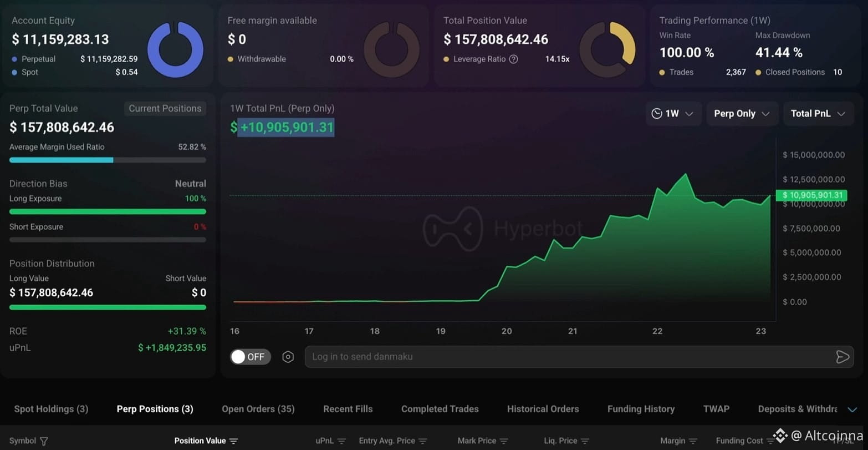Open the Total PnL metric dropdown
Image resolution: width=868 pixels, height=450 pixels.
818,114
